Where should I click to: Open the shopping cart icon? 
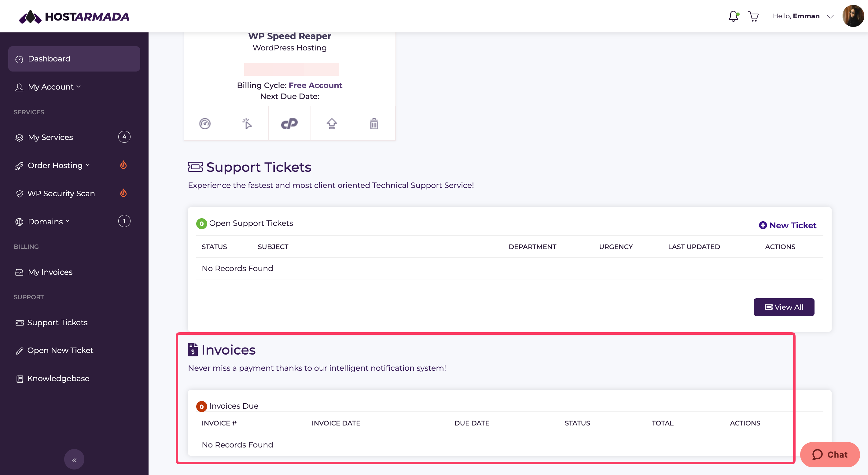(x=753, y=16)
